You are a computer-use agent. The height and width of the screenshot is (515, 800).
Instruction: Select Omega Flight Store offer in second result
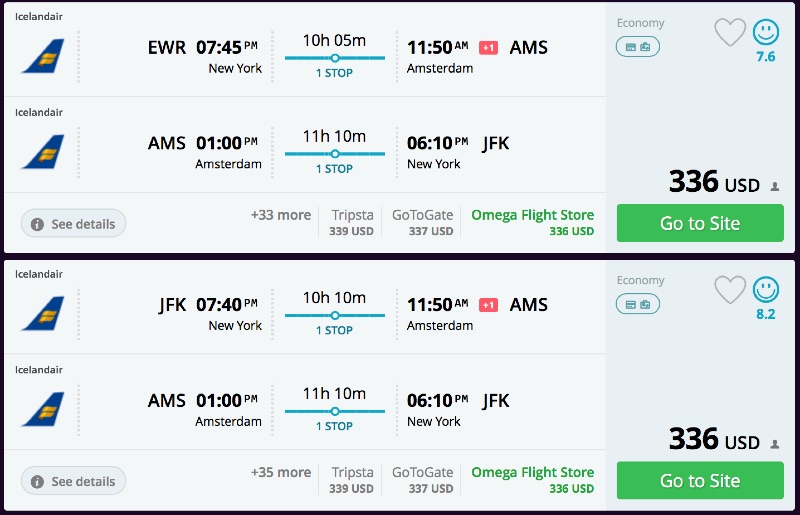[532, 479]
